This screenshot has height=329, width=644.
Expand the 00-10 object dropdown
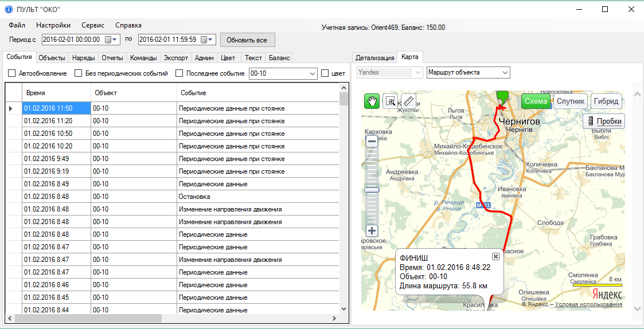point(313,73)
